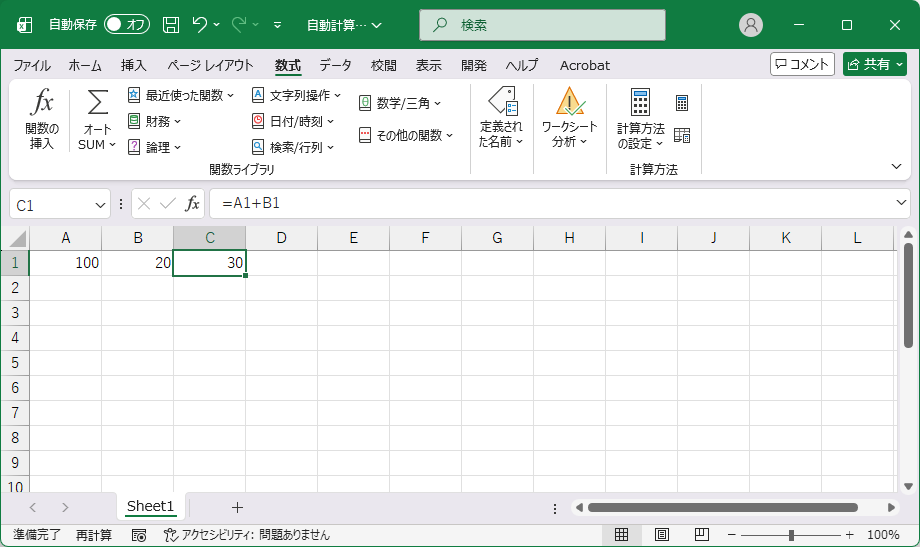
Task: Open the 表示 tab
Action: pos(428,65)
